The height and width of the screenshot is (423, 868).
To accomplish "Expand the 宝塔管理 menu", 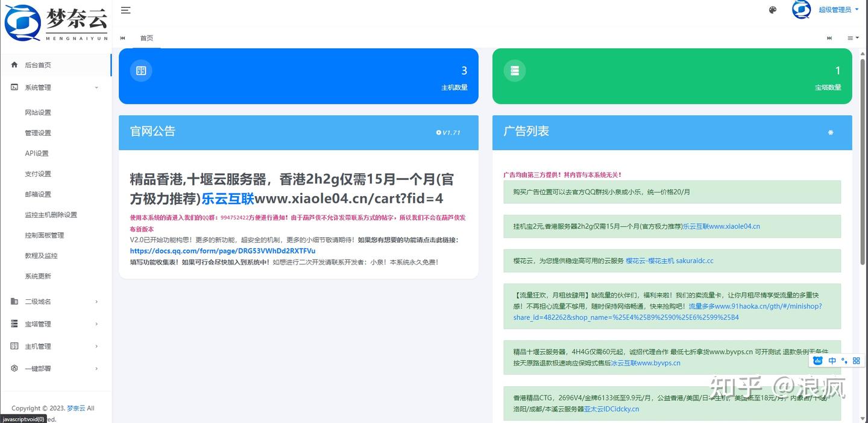I will pos(55,324).
